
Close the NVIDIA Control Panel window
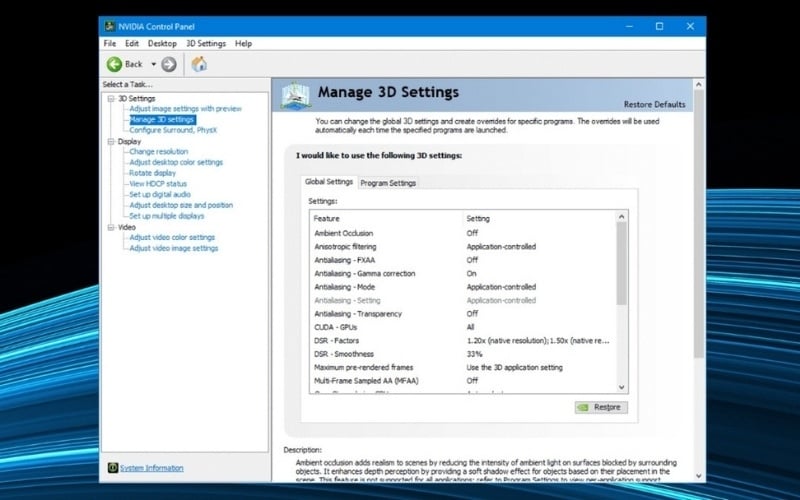pos(690,26)
